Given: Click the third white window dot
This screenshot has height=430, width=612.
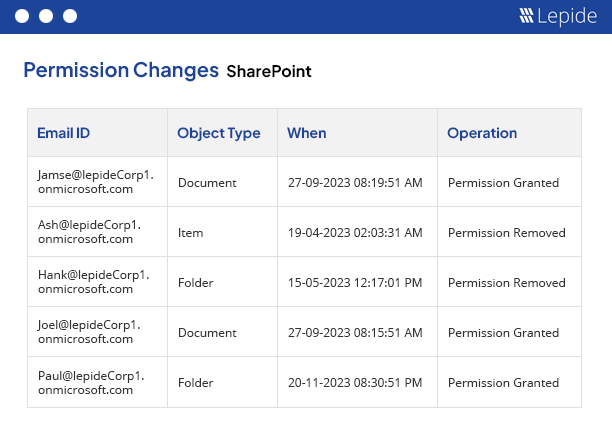Looking at the screenshot, I should [x=69, y=16].
